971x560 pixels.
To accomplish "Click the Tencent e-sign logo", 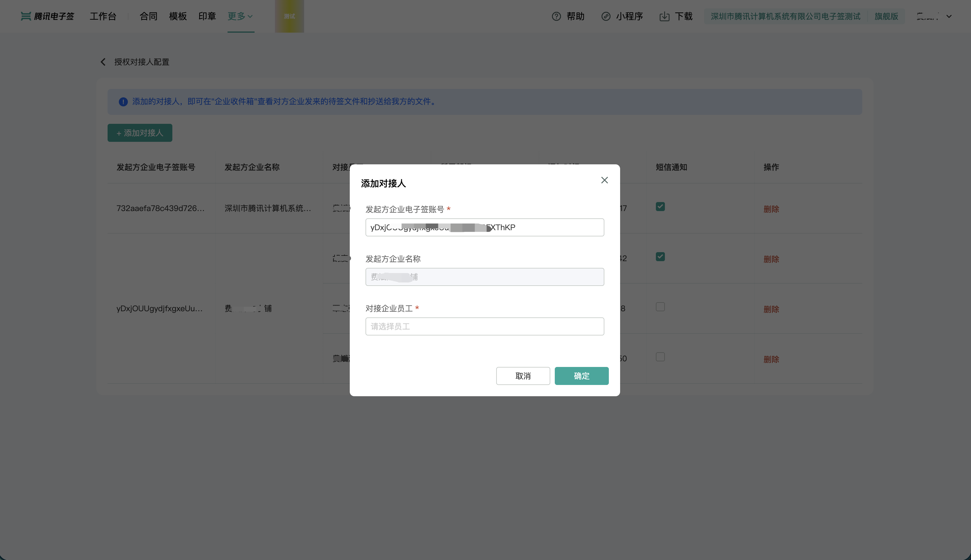I will [47, 16].
